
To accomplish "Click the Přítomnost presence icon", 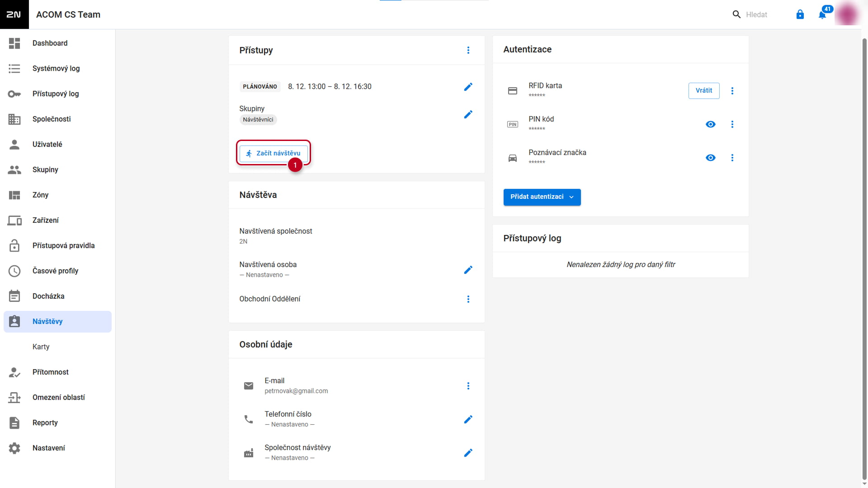I will (x=14, y=372).
